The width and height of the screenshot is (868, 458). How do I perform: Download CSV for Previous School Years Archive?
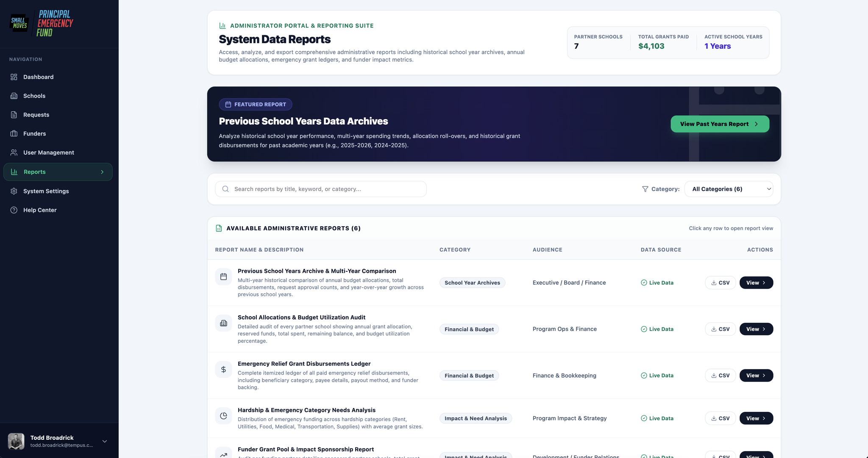pos(720,283)
